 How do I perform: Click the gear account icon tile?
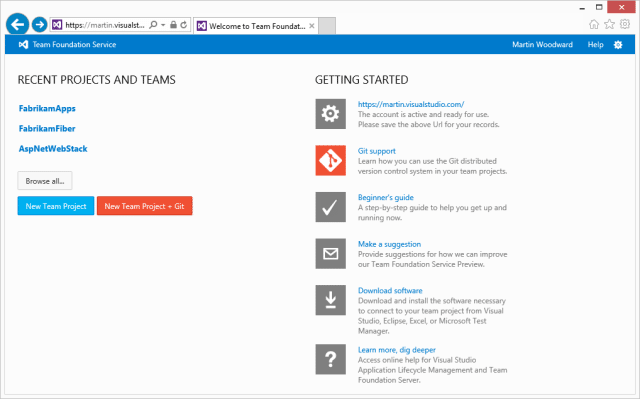pos(330,114)
